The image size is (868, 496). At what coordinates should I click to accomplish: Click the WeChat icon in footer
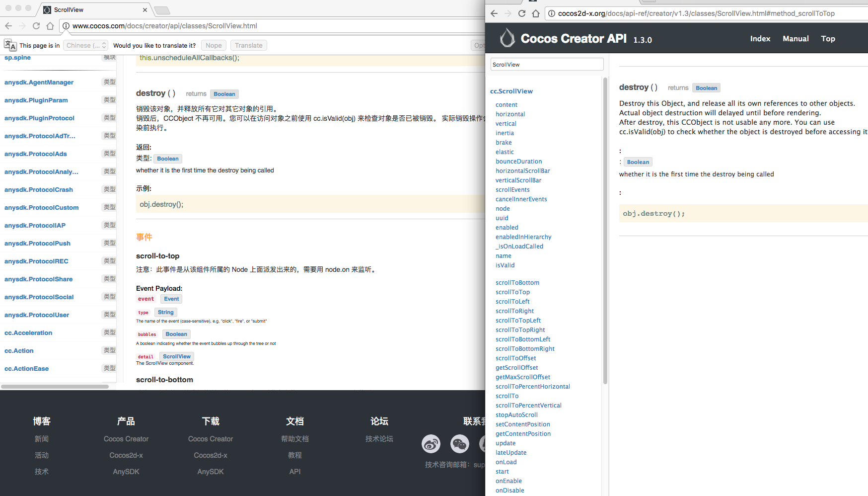[x=459, y=444]
